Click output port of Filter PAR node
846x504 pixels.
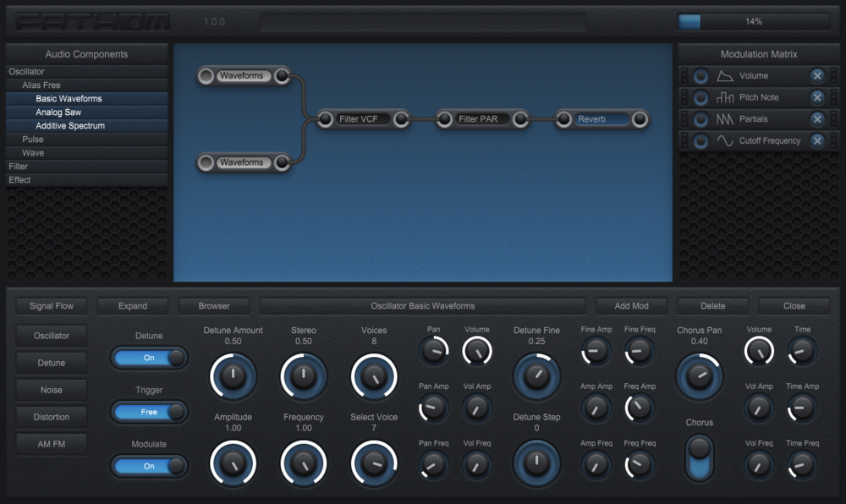(x=520, y=119)
